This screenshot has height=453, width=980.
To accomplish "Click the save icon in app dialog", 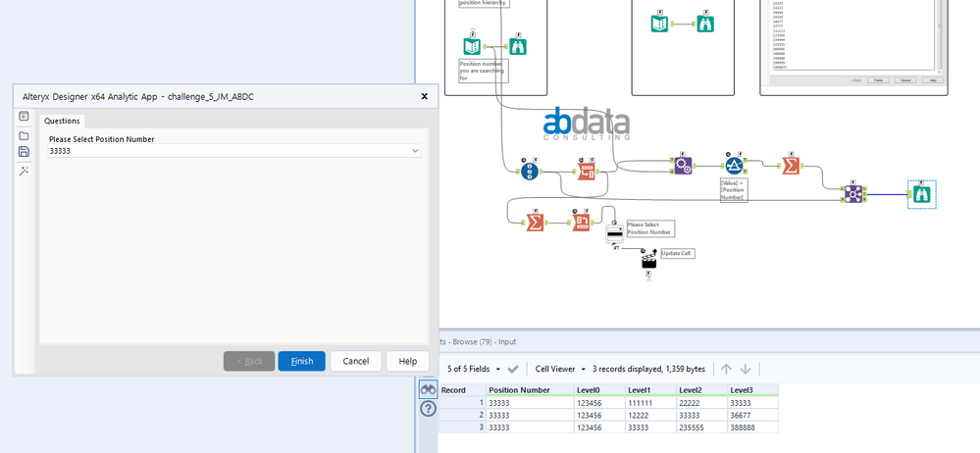I will pyautogui.click(x=24, y=152).
